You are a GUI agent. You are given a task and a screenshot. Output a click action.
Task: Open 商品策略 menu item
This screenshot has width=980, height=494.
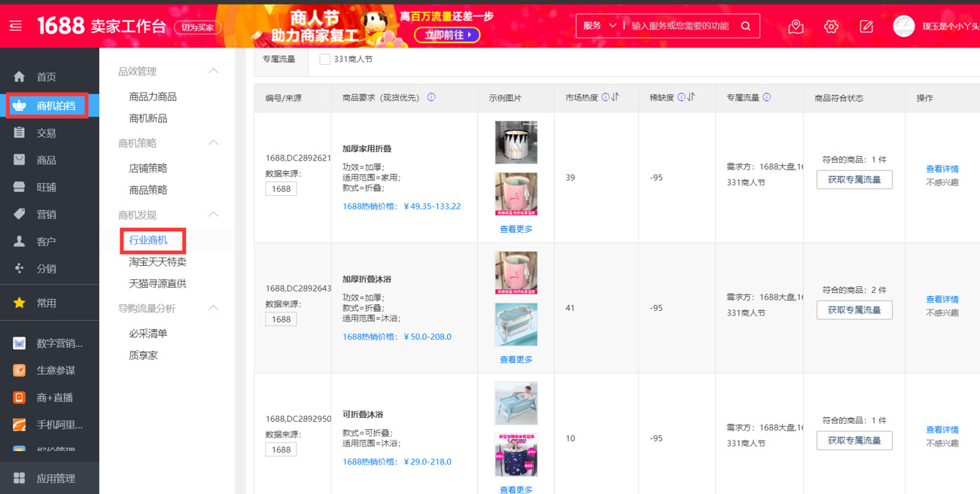(x=148, y=190)
